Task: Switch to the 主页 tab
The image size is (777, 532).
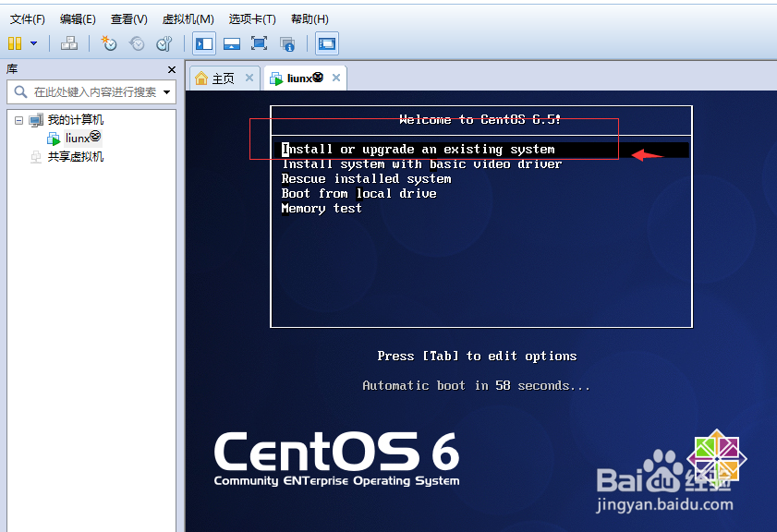Action: click(x=223, y=79)
